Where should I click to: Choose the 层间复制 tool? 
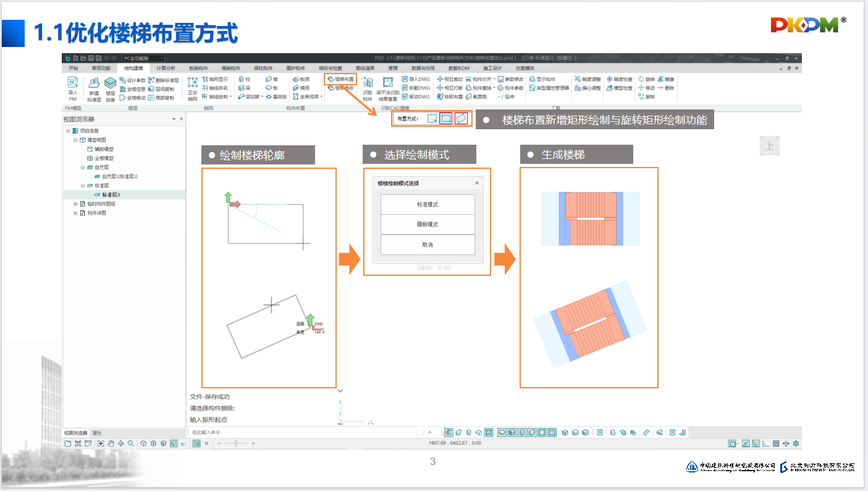click(x=161, y=88)
